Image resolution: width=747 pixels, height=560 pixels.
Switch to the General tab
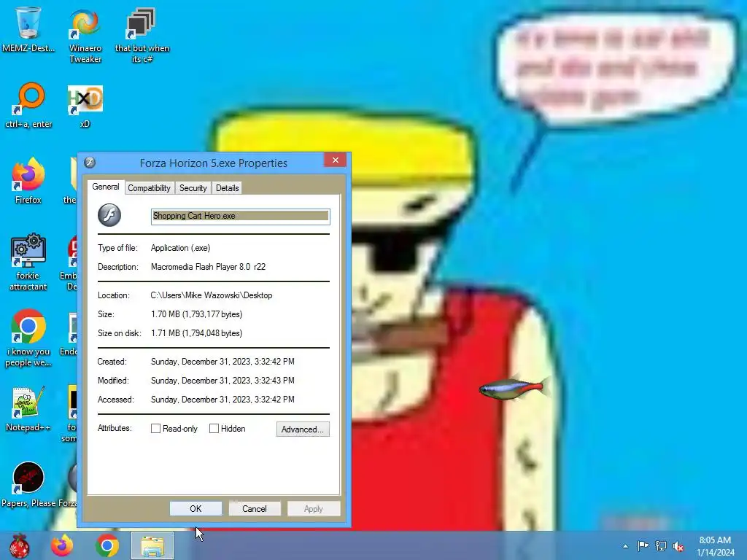click(106, 187)
